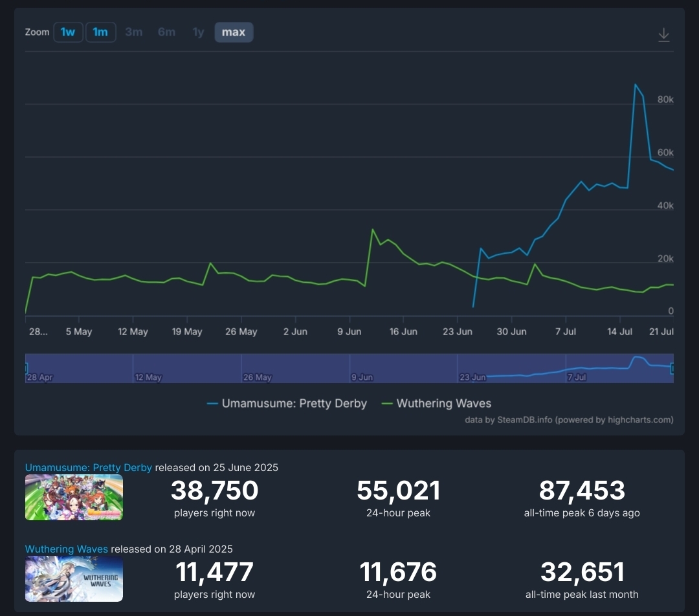Click the 14 Jul axis label
699x616 pixels.
pyautogui.click(x=619, y=332)
